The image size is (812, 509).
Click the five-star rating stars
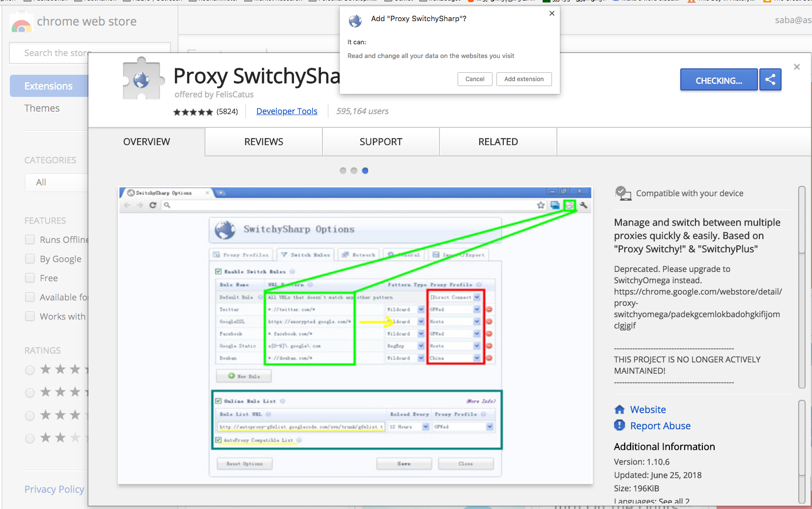pyautogui.click(x=193, y=112)
